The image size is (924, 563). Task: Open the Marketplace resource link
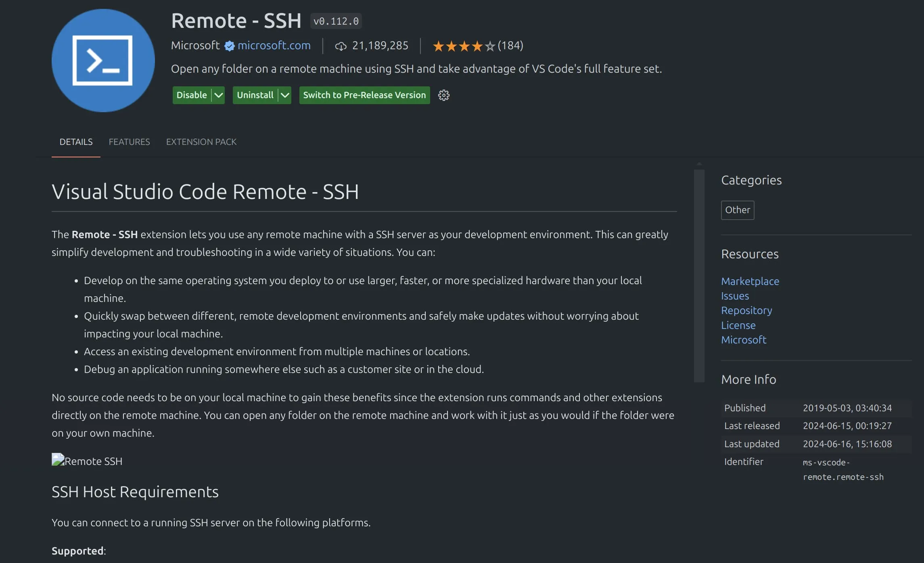click(x=750, y=281)
